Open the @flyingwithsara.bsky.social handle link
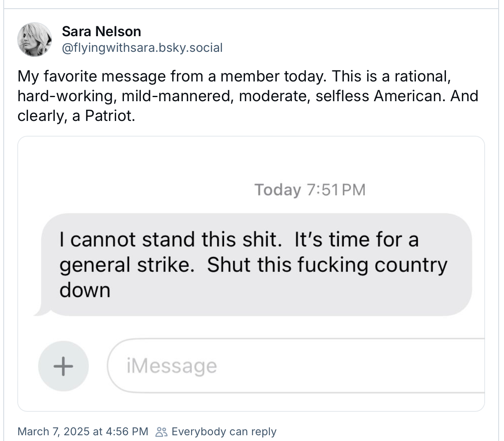The image size is (504, 441). [x=142, y=48]
